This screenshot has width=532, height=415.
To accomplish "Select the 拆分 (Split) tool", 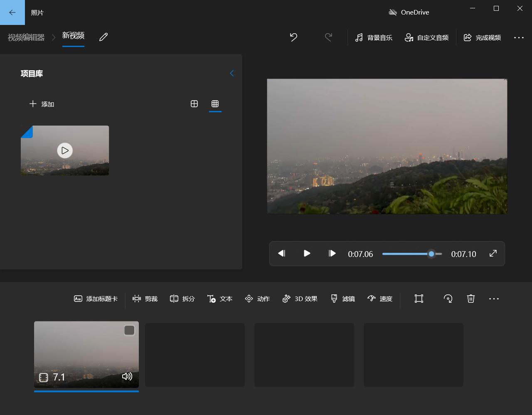I will coord(182,299).
